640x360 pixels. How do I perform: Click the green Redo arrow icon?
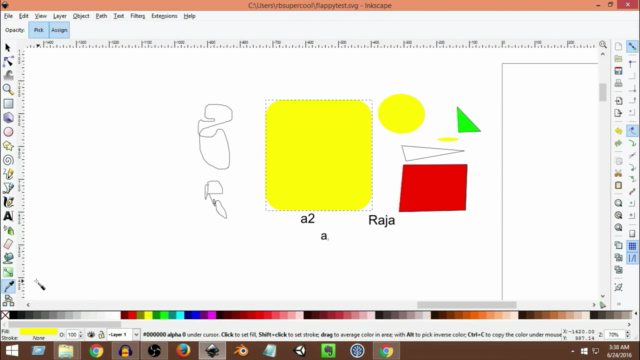[618, 143]
